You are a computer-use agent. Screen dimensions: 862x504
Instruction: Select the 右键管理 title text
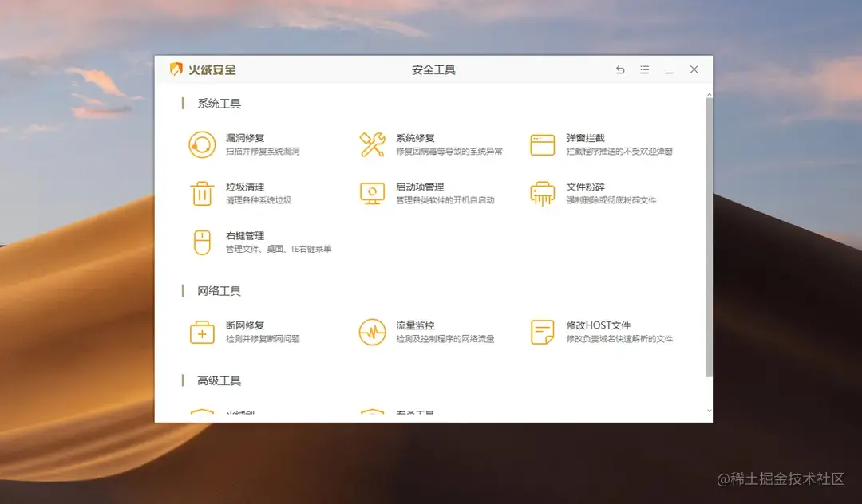245,235
